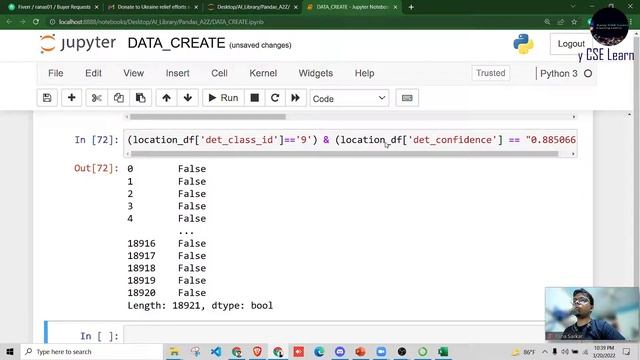Open the Help menu
This screenshot has height=360, width=640.
pos(364,73)
